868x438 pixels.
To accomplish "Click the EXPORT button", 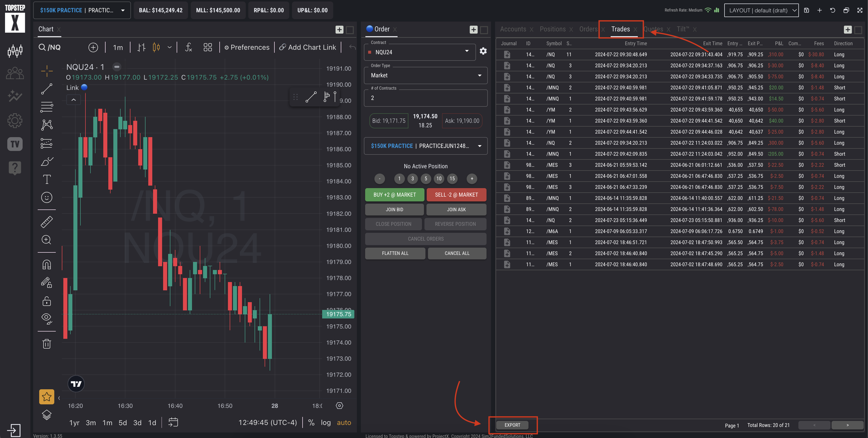I will [512, 425].
